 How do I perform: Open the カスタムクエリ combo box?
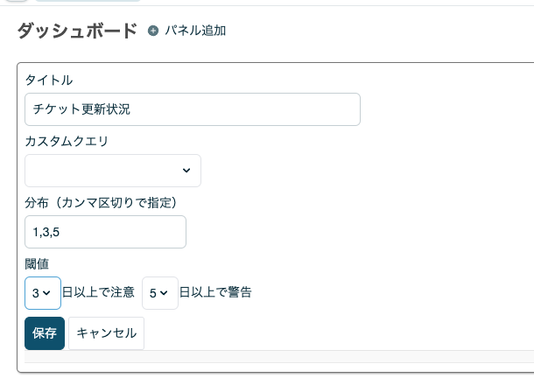[113, 171]
